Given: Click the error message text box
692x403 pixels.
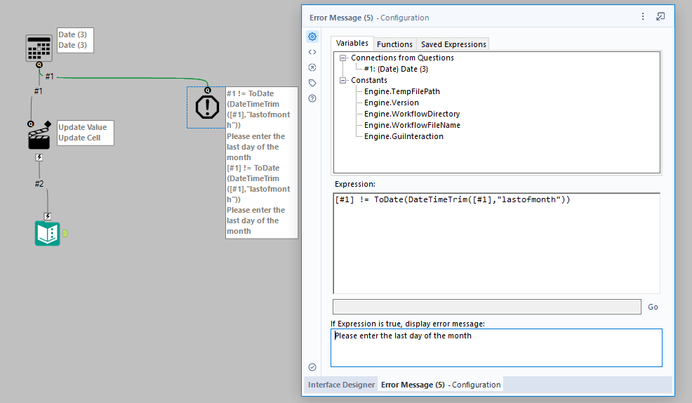Looking at the screenshot, I should click(x=496, y=347).
